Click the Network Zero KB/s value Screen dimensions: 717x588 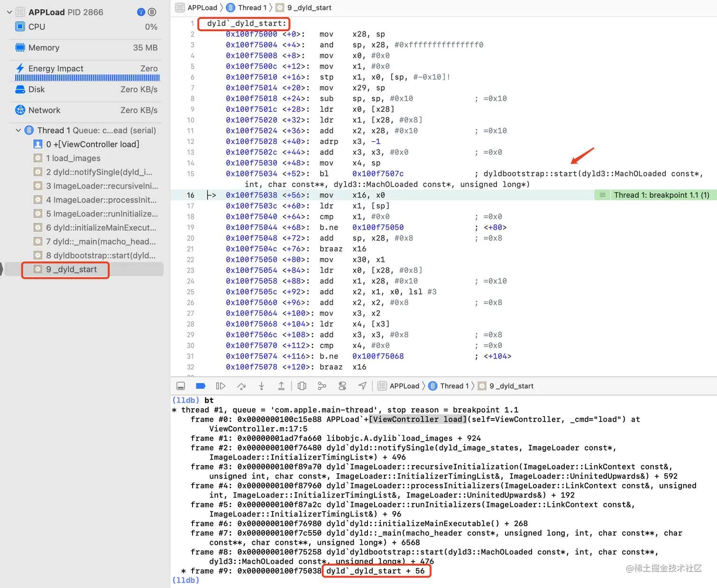[x=139, y=110]
